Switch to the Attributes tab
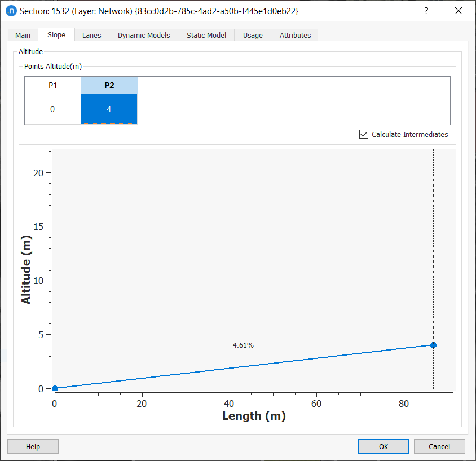This screenshot has height=461, width=476. click(x=295, y=35)
